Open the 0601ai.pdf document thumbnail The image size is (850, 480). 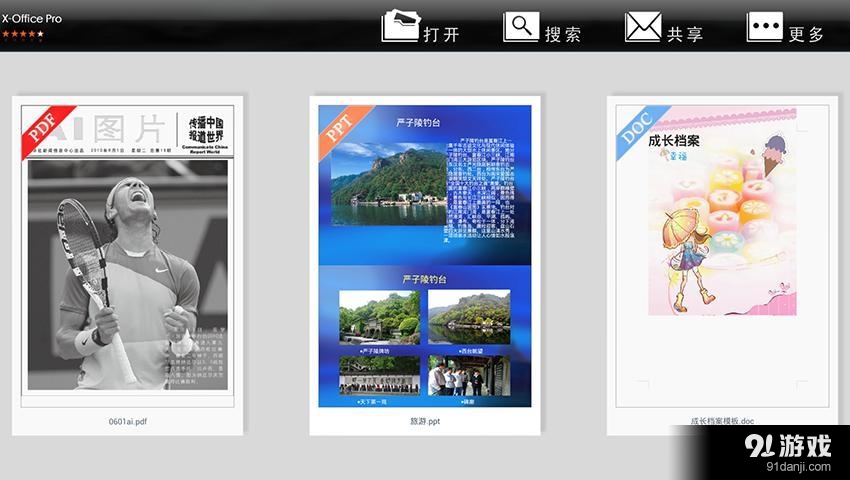[127, 256]
